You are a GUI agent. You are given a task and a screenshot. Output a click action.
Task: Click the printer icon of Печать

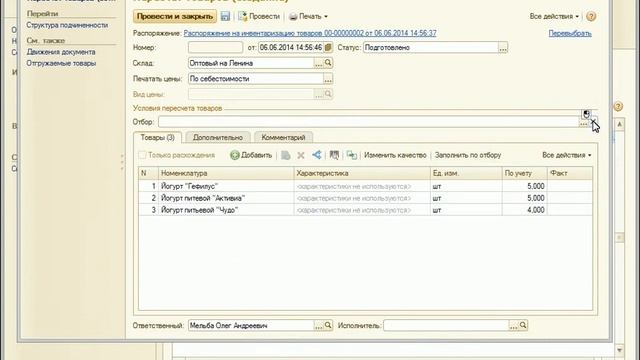(293, 17)
